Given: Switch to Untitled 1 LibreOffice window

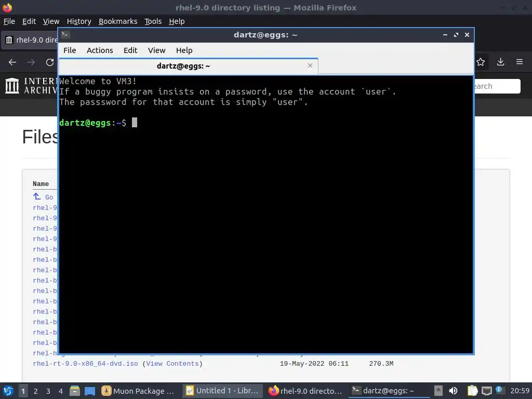Looking at the screenshot, I should pos(222,391).
